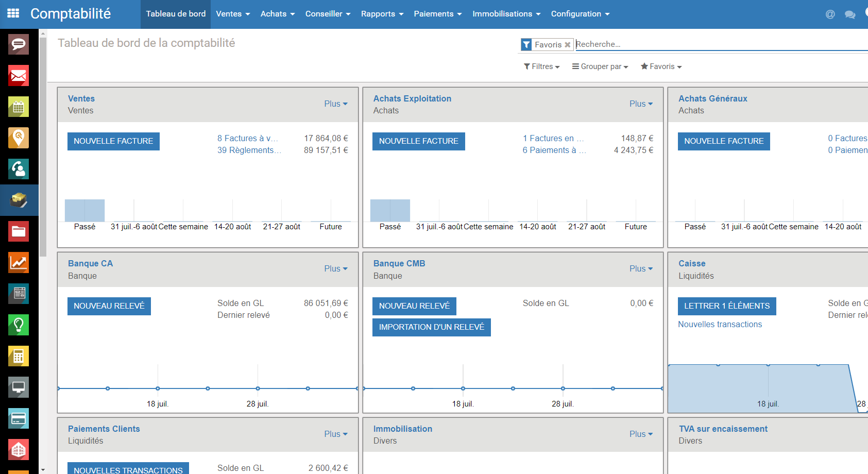868x474 pixels.
Task: Open the green lightbulb app icon
Action: 19,325
